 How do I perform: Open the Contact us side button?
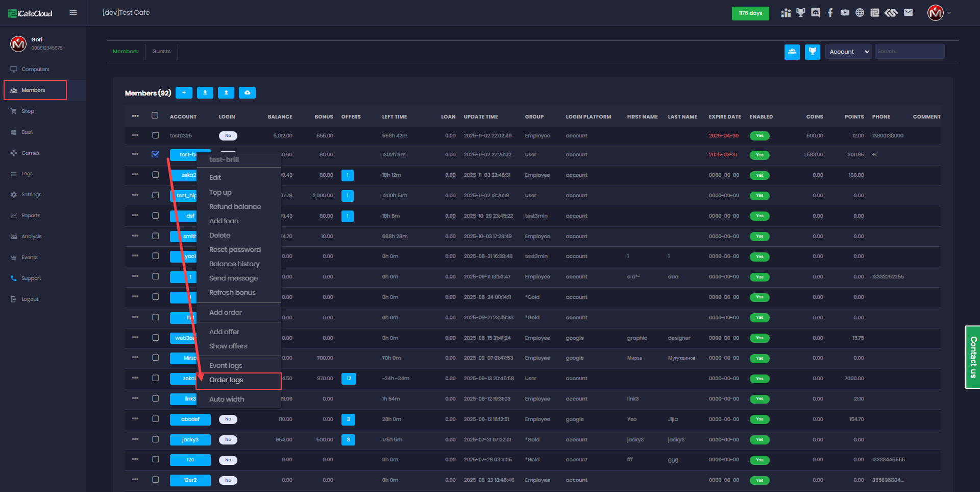coord(973,357)
